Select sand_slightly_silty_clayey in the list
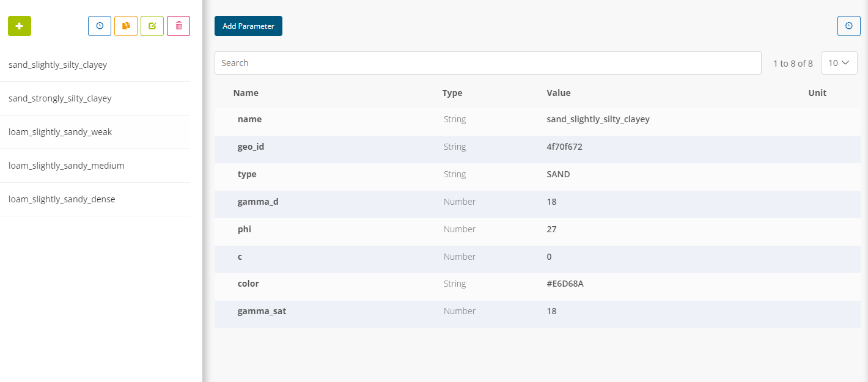The image size is (868, 382). (x=58, y=65)
